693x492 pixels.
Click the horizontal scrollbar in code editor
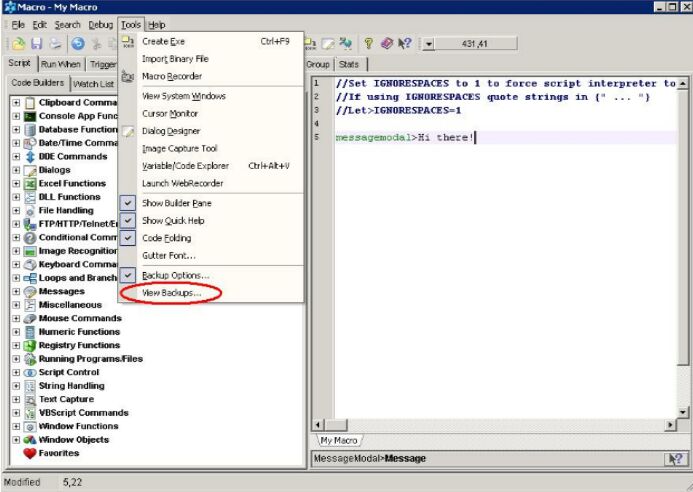click(x=490, y=425)
